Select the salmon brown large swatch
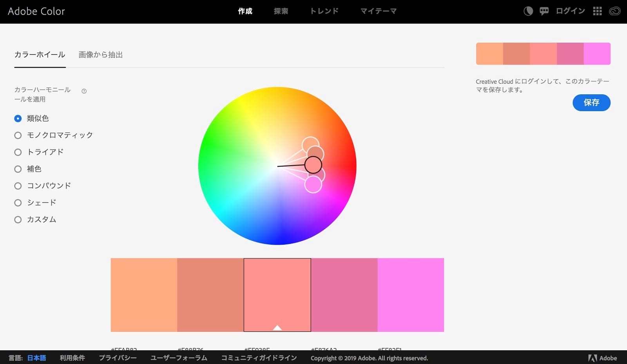 (x=210, y=295)
